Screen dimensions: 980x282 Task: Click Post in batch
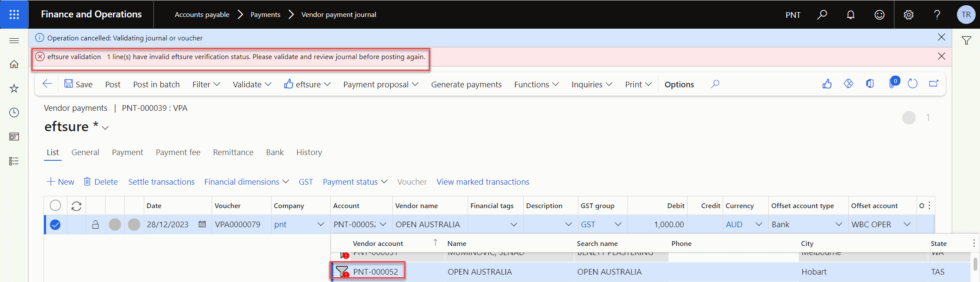click(x=156, y=84)
